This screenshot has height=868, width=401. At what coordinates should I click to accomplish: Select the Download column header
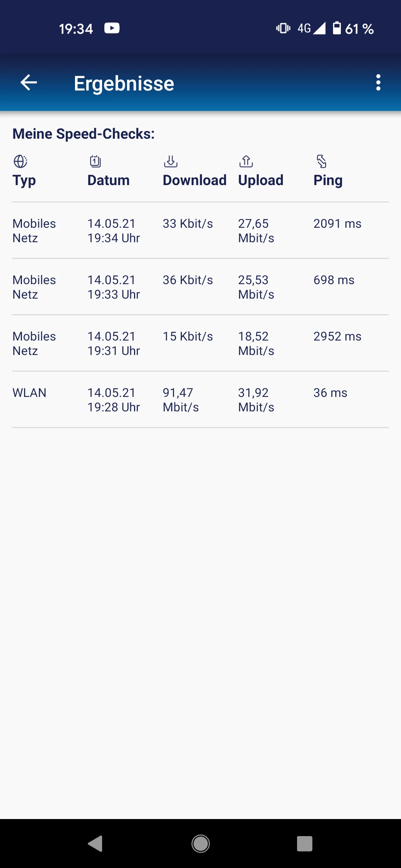[x=195, y=180]
